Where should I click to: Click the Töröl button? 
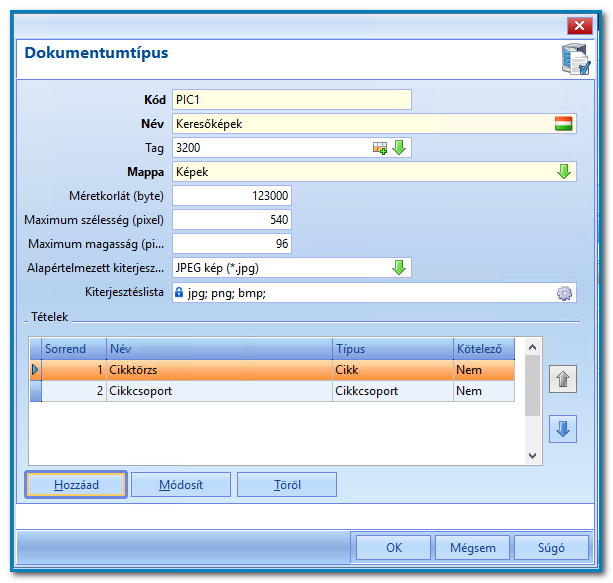click(287, 485)
